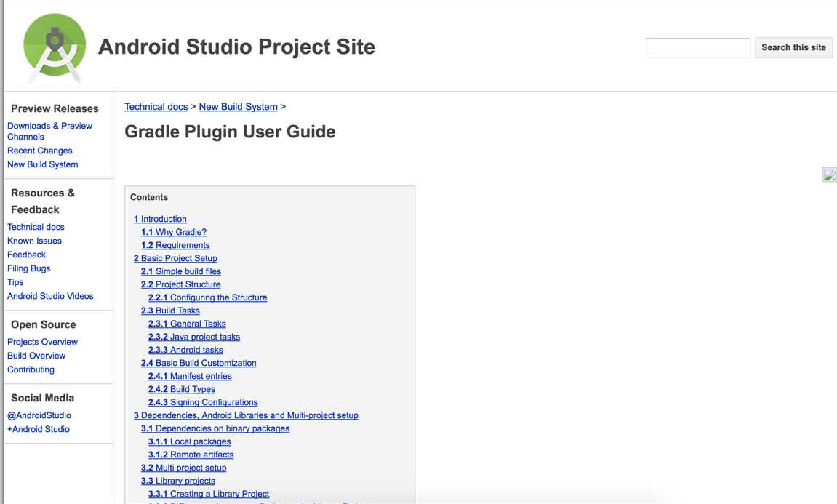This screenshot has width=837, height=504.
Task: Open Build Overview sidebar link
Action: [x=36, y=356]
